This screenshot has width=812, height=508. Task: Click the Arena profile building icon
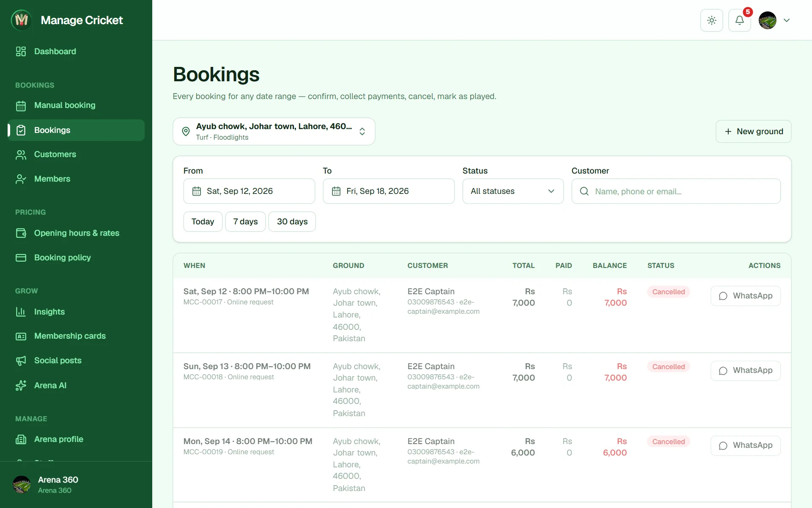click(x=21, y=439)
